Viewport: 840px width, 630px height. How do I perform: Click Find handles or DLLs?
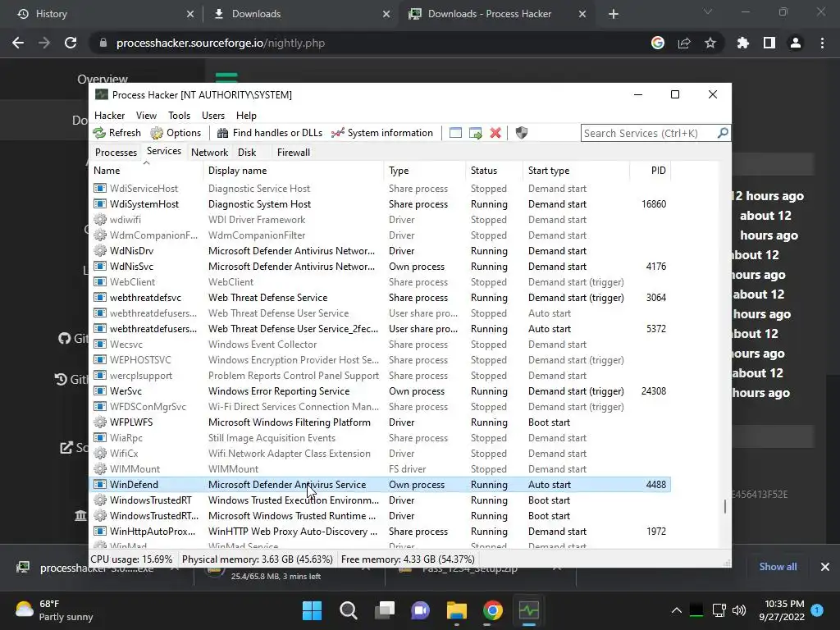pyautogui.click(x=269, y=133)
